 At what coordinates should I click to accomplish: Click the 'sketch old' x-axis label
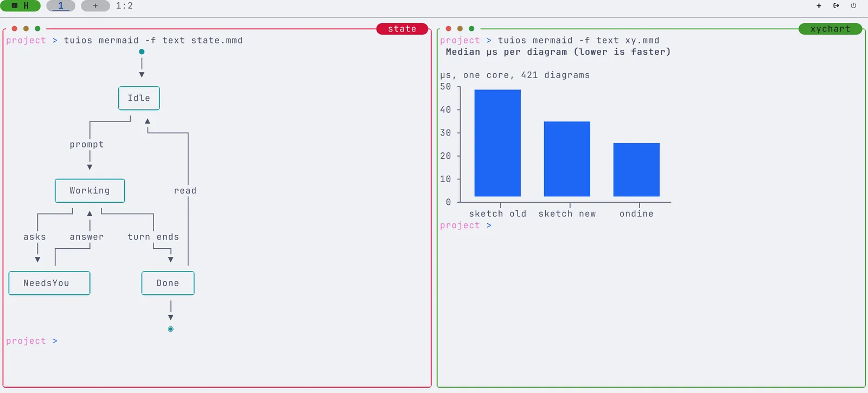(497, 214)
